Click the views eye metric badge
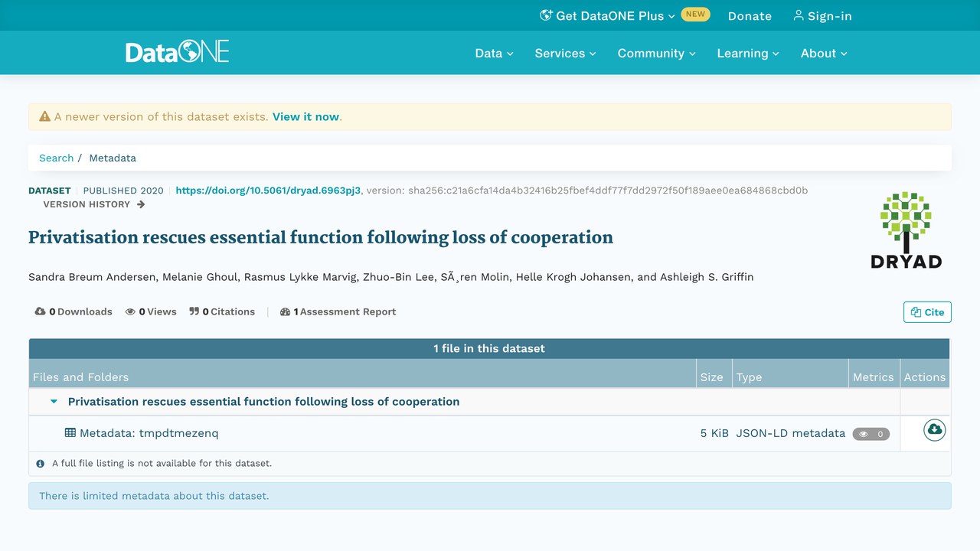The height and width of the screenshot is (551, 980). point(871,434)
